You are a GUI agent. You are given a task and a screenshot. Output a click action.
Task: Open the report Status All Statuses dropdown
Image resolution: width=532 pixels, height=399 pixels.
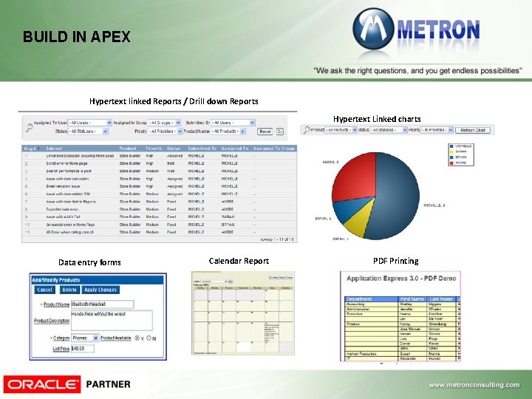tap(88, 132)
